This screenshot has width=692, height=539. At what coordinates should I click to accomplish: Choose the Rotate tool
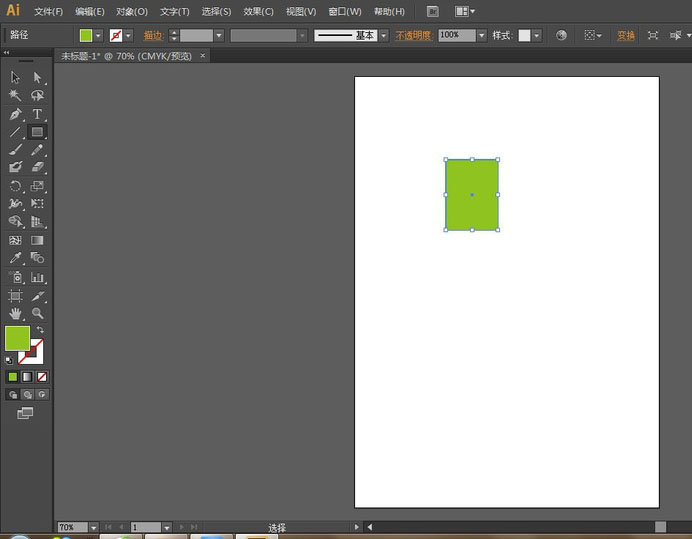click(15, 186)
